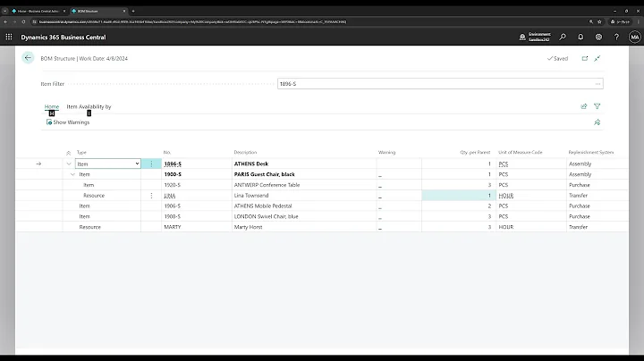
Task: Click the Unit of Measure Code column header
Action: click(520, 152)
